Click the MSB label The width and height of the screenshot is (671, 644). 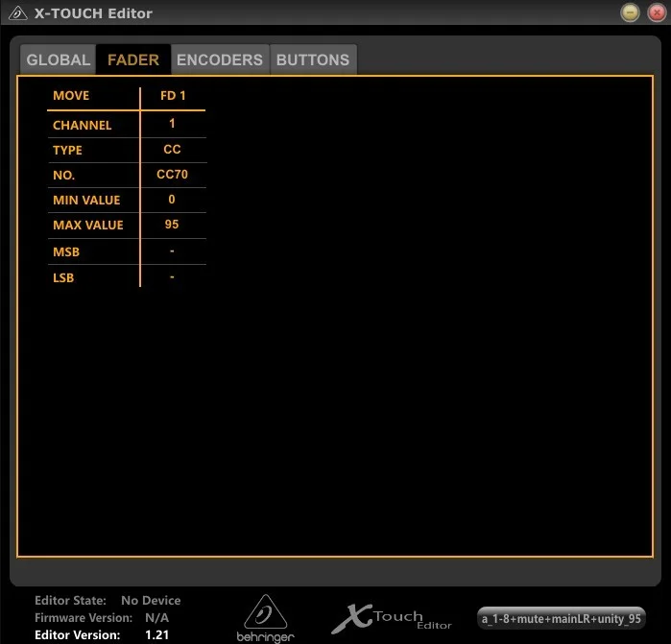pyautogui.click(x=66, y=252)
